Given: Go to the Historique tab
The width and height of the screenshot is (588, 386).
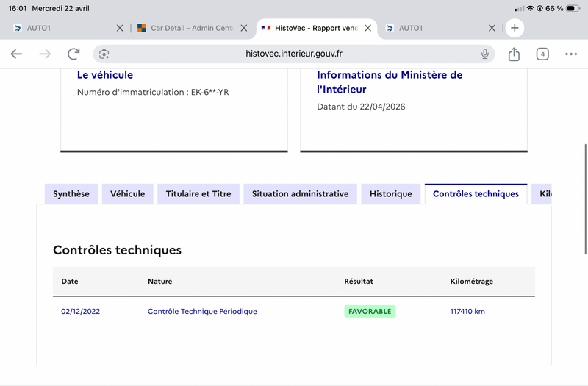Looking at the screenshot, I should tap(391, 194).
